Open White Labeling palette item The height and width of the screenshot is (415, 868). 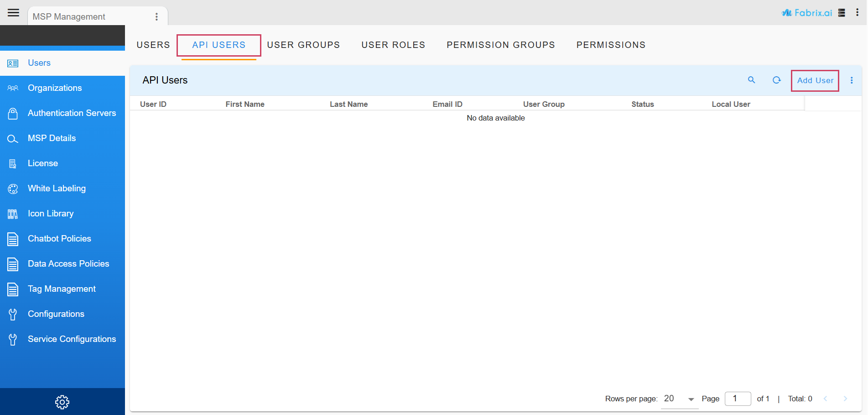[57, 189]
